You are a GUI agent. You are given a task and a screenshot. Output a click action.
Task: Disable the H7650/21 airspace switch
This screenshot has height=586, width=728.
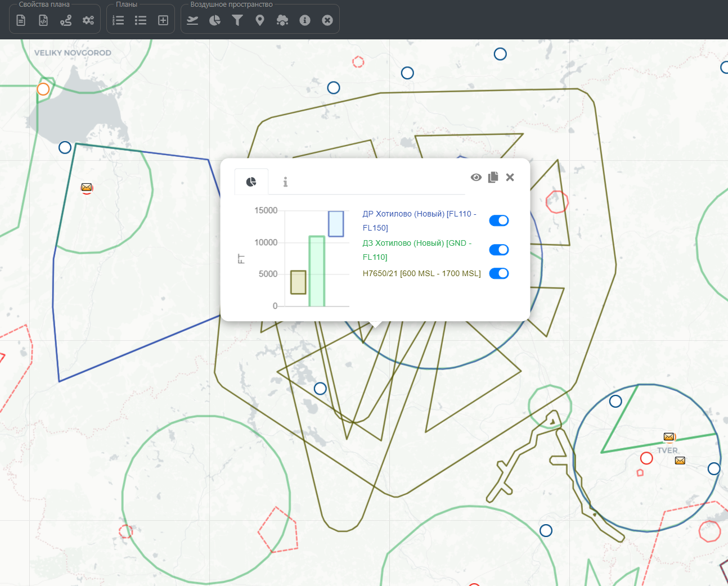(498, 273)
